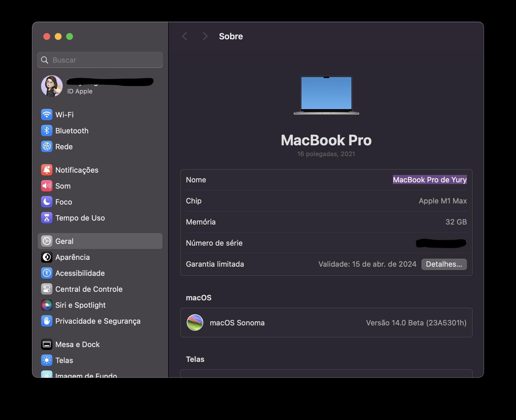Open Central de Controle icon
Screen dimensions: 516x420
click(x=47, y=289)
